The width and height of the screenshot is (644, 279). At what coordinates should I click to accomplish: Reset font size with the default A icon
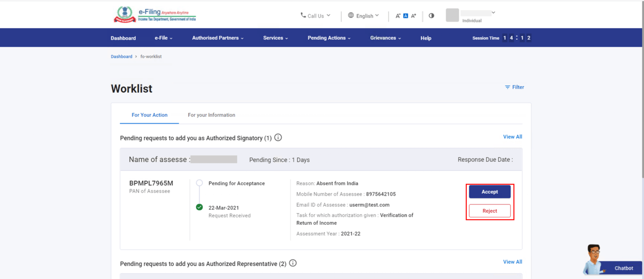click(406, 16)
